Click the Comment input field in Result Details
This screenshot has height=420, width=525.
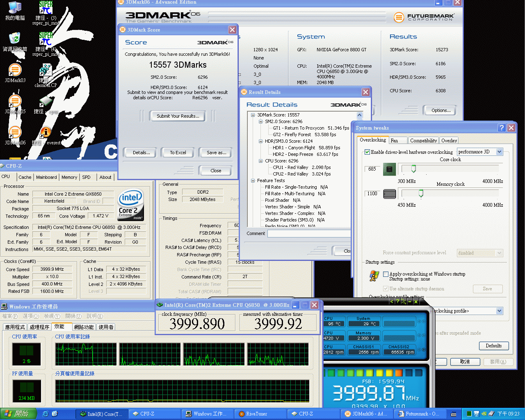point(309,234)
